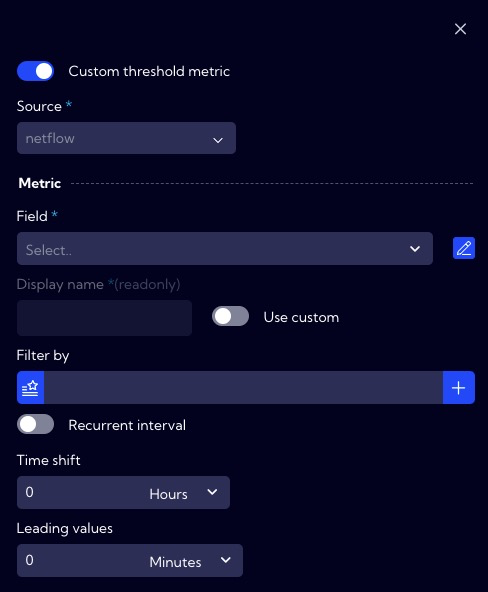
Task: Close the custom threshold metric panel
Action: click(460, 29)
